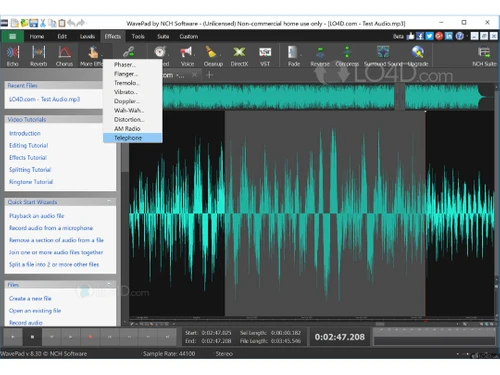Viewport: 500px width, 375px height.
Task: Choose Wah-Wah from effects menu
Action: [133, 110]
